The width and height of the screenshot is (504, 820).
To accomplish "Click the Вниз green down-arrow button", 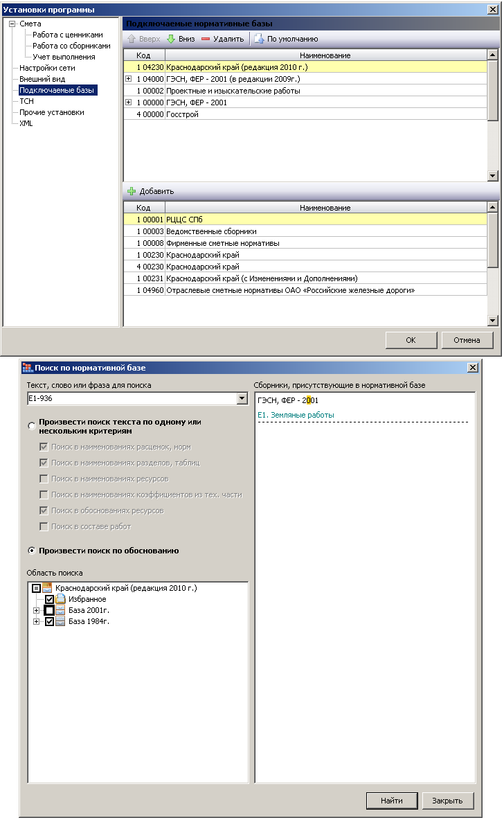I will pyautogui.click(x=181, y=39).
